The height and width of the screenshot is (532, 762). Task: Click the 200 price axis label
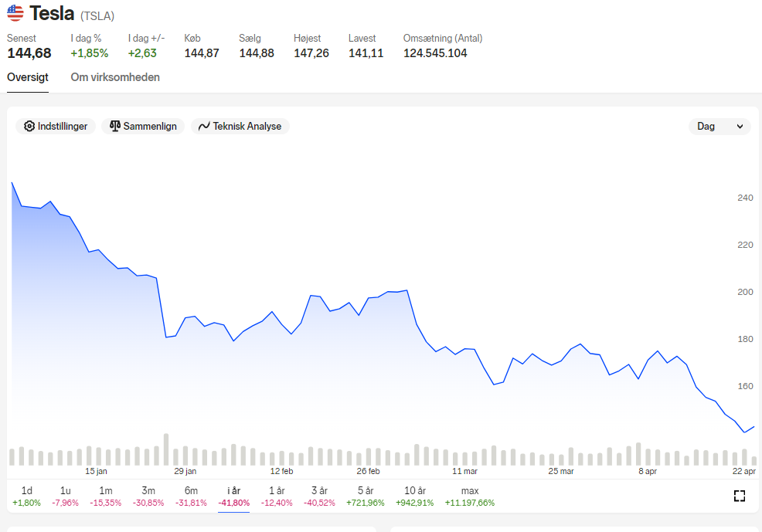pyautogui.click(x=745, y=292)
